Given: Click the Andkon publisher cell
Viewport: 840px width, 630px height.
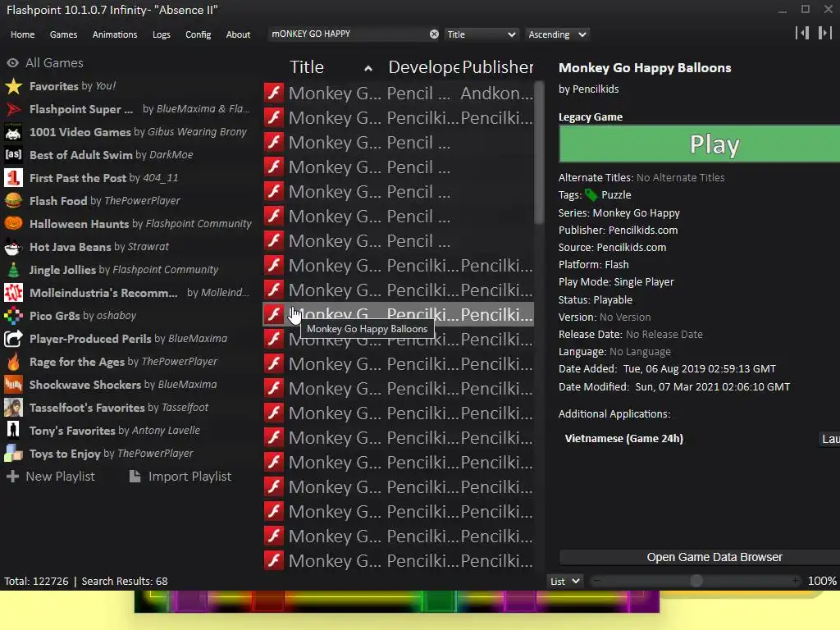Looking at the screenshot, I should 496,93.
